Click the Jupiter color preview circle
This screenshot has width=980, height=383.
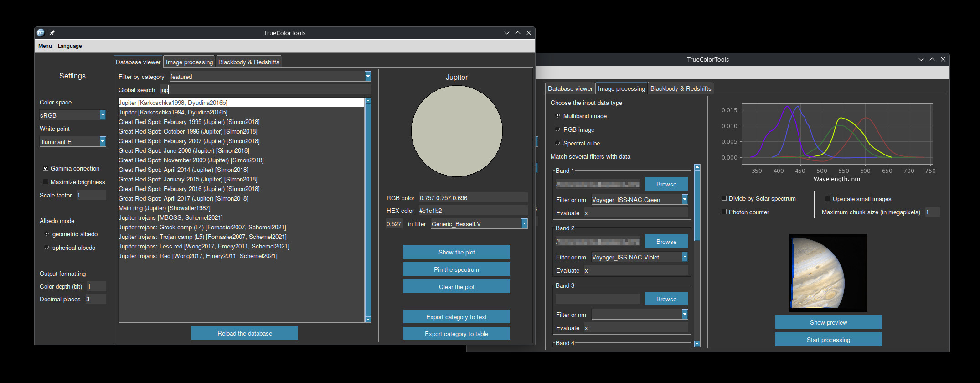pos(457,131)
